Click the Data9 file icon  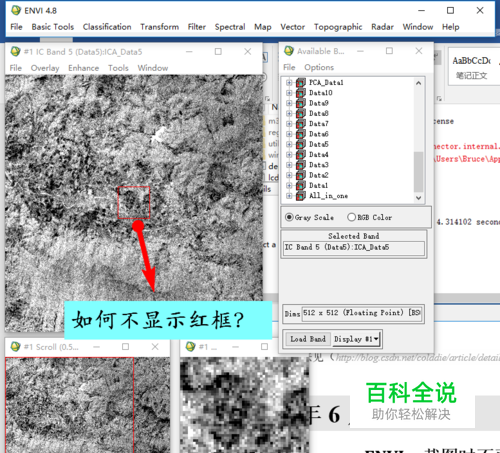pyautogui.click(x=301, y=103)
